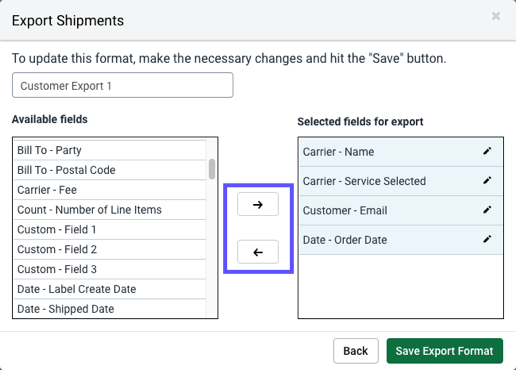Screen dimensions: 516x370
Task: Select Bill To - Postal Code field
Action: pyautogui.click(x=110, y=170)
